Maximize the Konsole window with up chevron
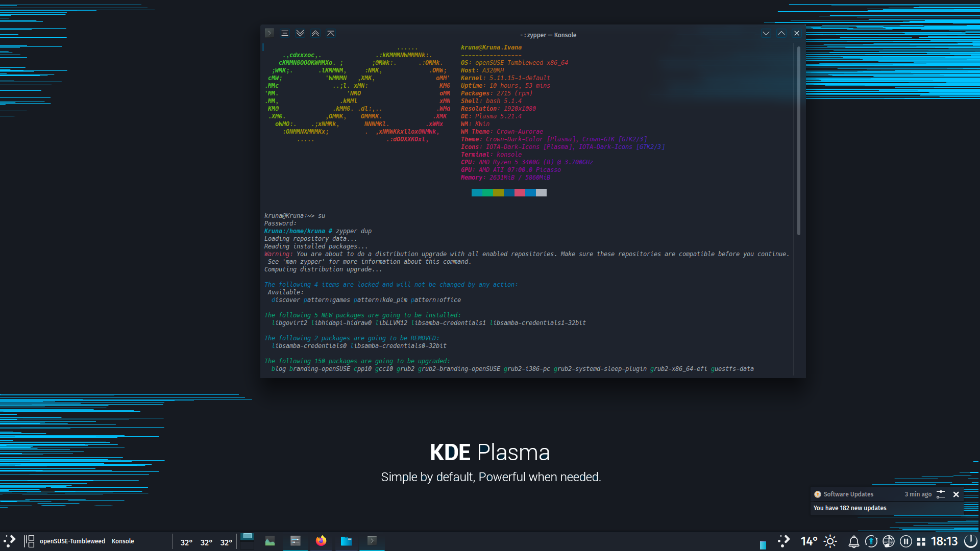980x551 pixels. pyautogui.click(x=781, y=33)
